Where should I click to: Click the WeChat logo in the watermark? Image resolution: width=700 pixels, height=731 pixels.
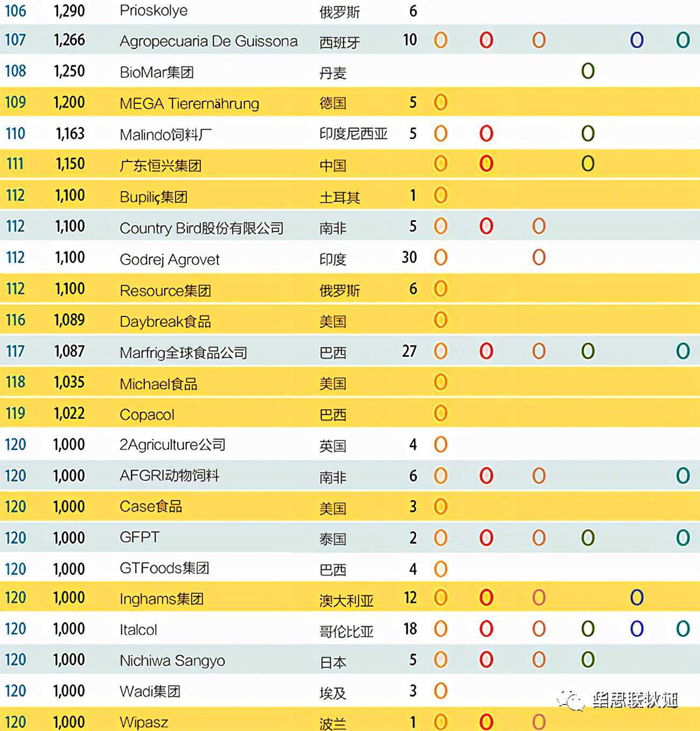571,700
